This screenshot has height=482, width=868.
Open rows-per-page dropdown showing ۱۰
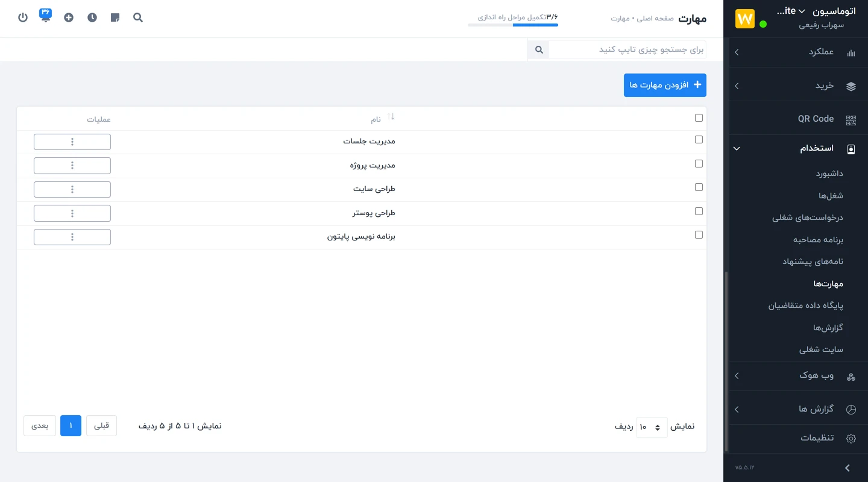click(x=652, y=427)
